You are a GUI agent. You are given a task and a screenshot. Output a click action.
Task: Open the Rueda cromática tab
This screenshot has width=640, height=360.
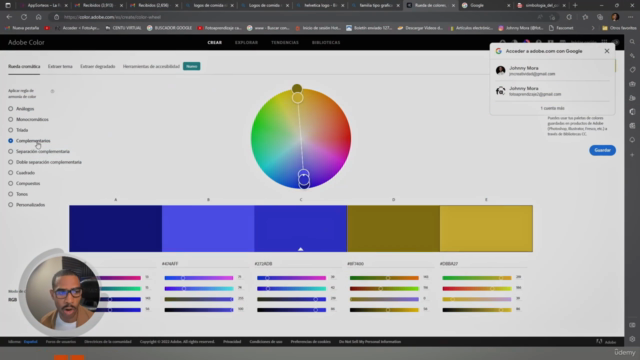(24, 67)
